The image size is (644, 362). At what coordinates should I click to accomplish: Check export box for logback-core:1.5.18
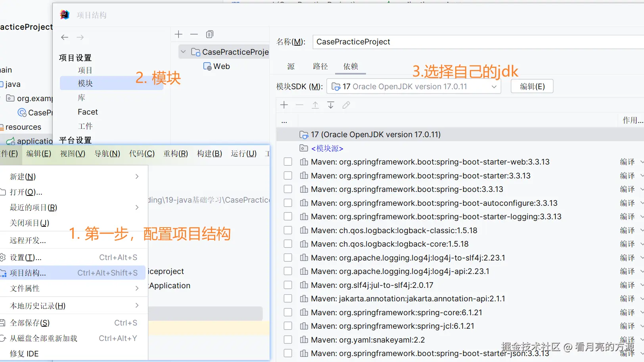[288, 244]
